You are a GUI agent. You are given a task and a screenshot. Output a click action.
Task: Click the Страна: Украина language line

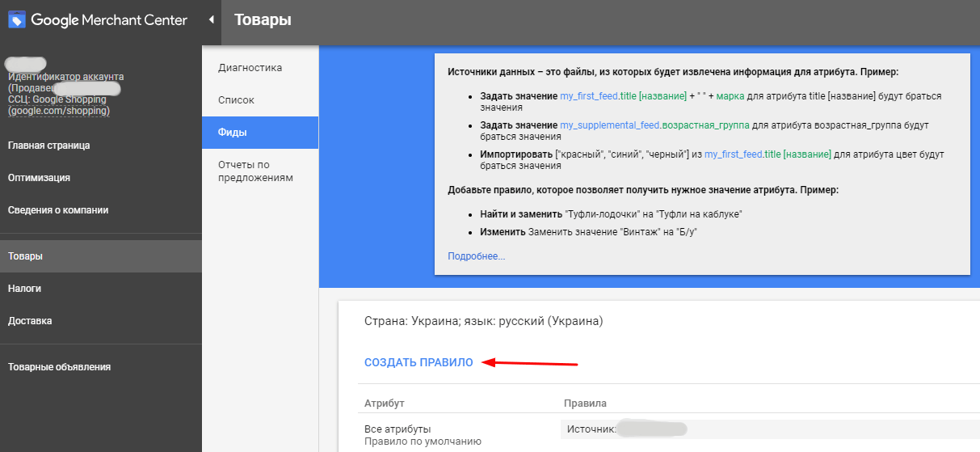(x=484, y=321)
